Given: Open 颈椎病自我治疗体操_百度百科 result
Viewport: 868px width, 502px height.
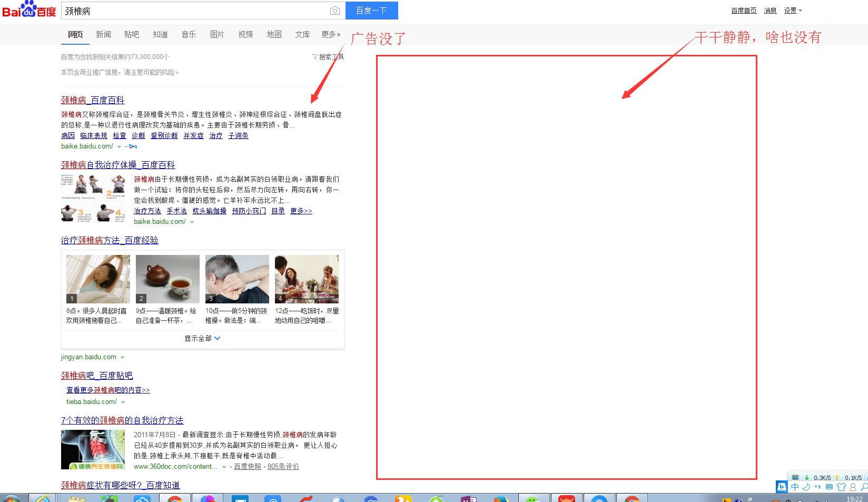Looking at the screenshot, I should 118,165.
